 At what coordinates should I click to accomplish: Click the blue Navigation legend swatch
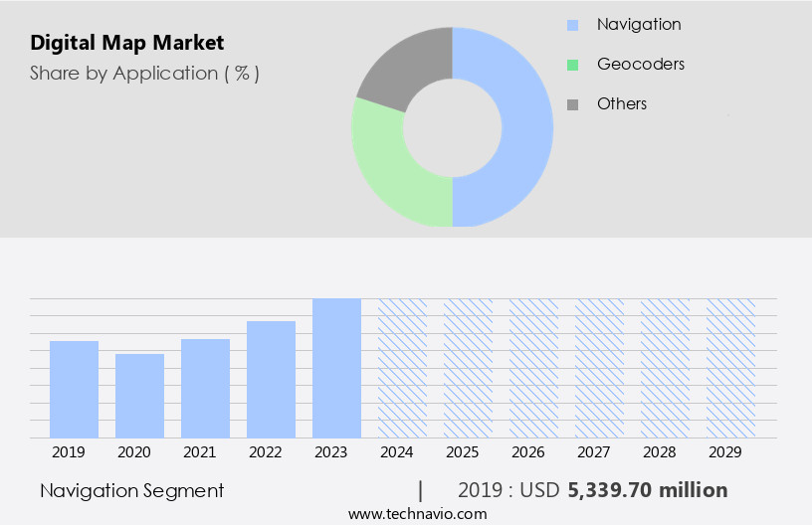(572, 25)
